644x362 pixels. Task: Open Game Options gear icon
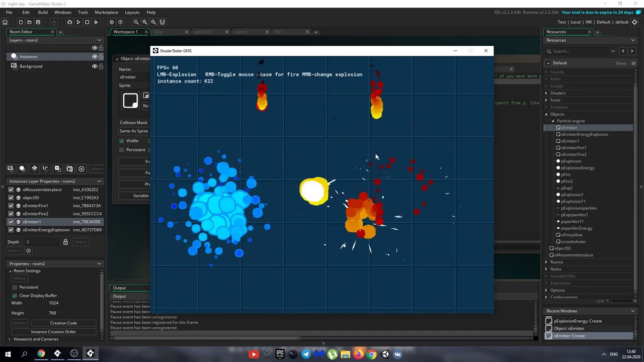tap(112, 22)
